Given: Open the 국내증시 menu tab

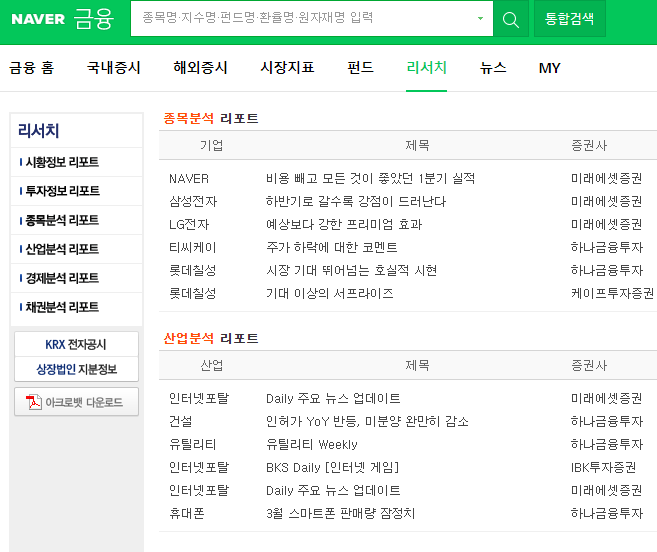Looking at the screenshot, I should (x=114, y=67).
